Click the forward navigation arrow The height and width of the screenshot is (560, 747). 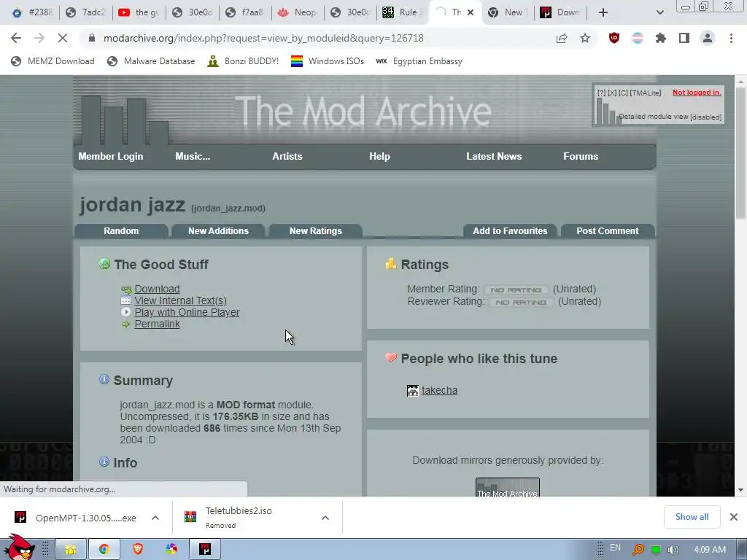(39, 38)
